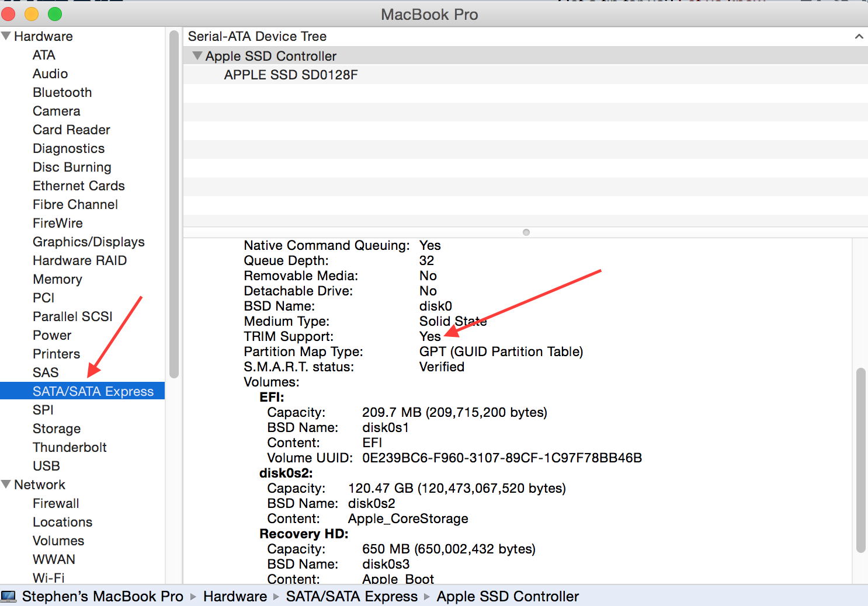The width and height of the screenshot is (868, 606).
Task: Click the EFI volume heading
Action: tap(272, 397)
